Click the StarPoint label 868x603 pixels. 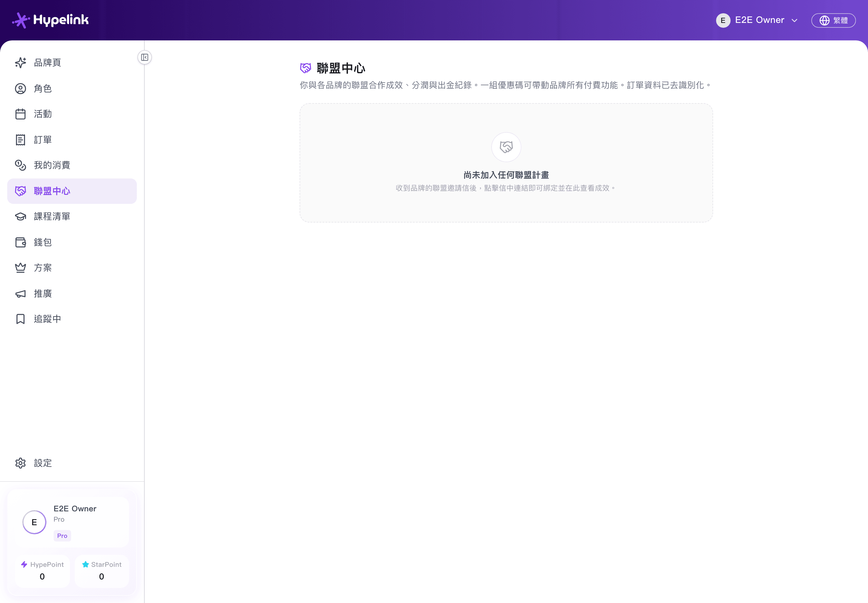[x=106, y=564]
